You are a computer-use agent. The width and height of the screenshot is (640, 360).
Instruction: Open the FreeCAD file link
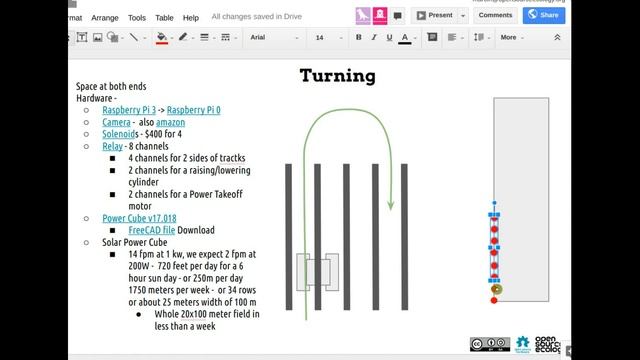pos(151,230)
